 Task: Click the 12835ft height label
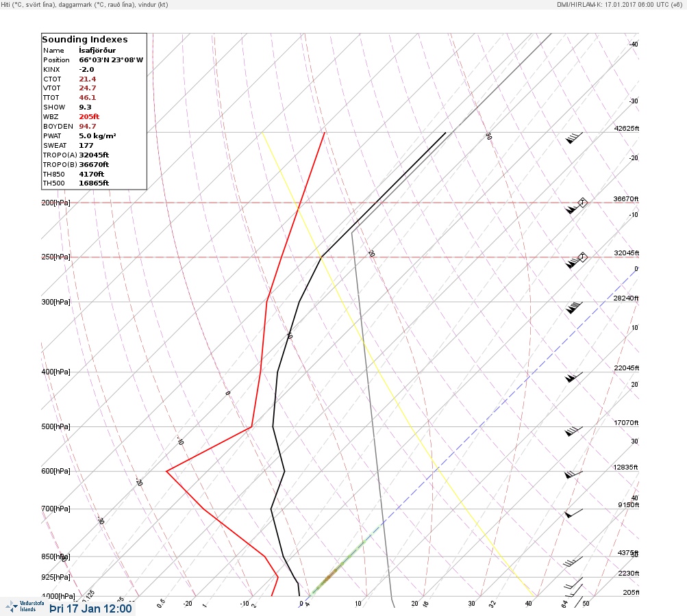(x=625, y=467)
